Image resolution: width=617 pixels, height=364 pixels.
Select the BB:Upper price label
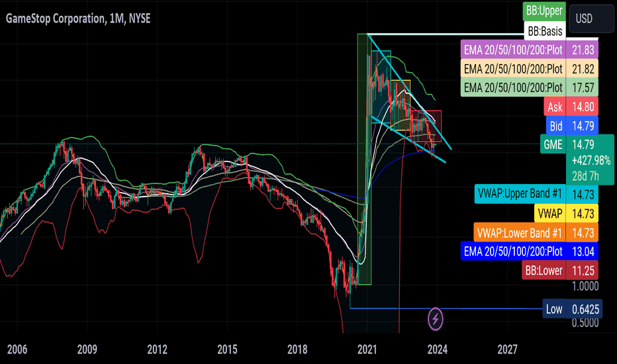[x=544, y=11]
